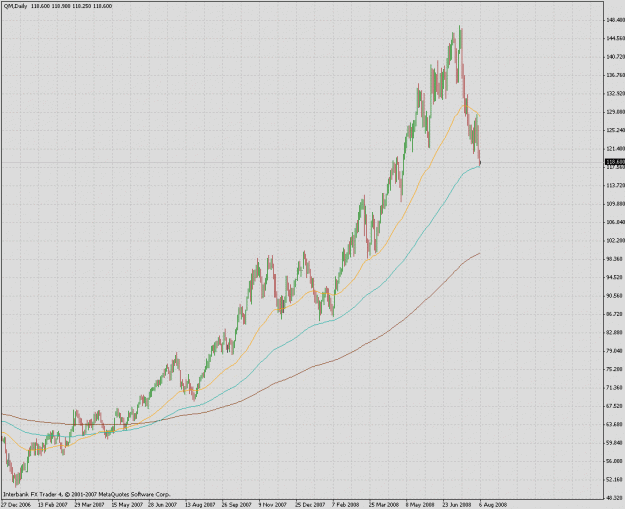Click the 75.200 price axis label
The width and height of the screenshot is (625, 509).
616,369
